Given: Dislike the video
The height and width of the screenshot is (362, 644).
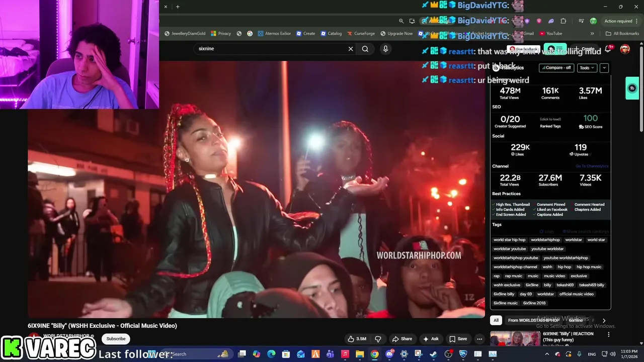Looking at the screenshot, I should (x=378, y=339).
